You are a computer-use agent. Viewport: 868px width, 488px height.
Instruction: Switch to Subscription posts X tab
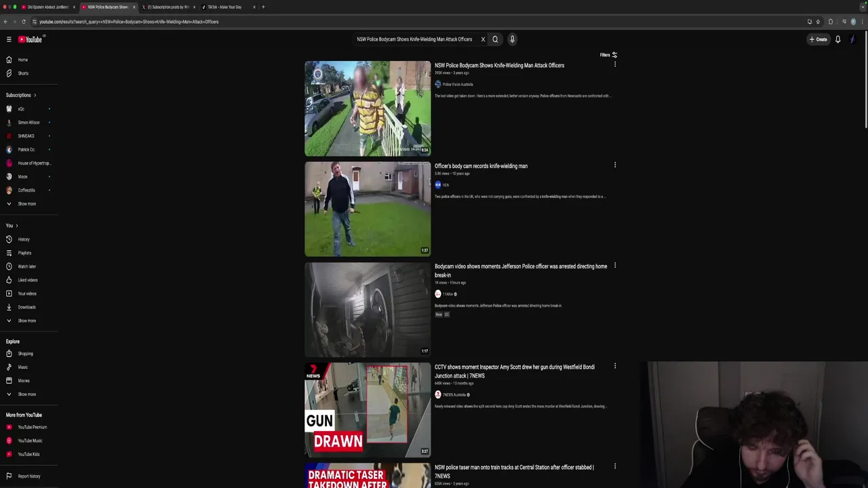(x=168, y=7)
